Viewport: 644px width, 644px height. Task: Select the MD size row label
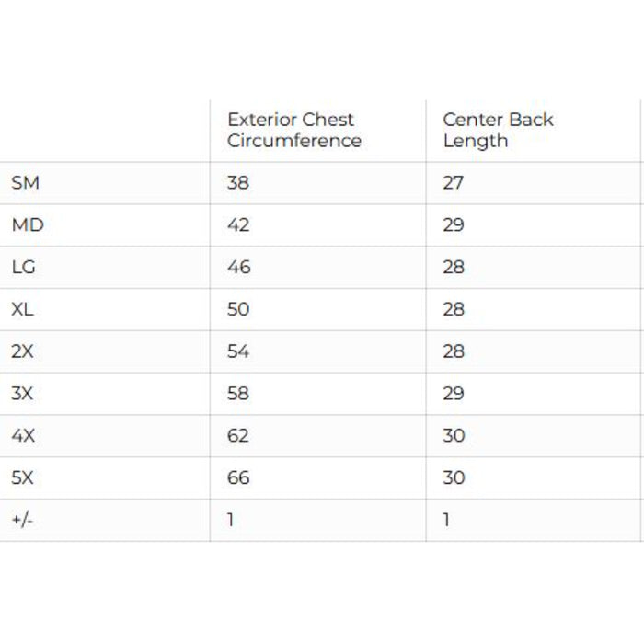(28, 225)
